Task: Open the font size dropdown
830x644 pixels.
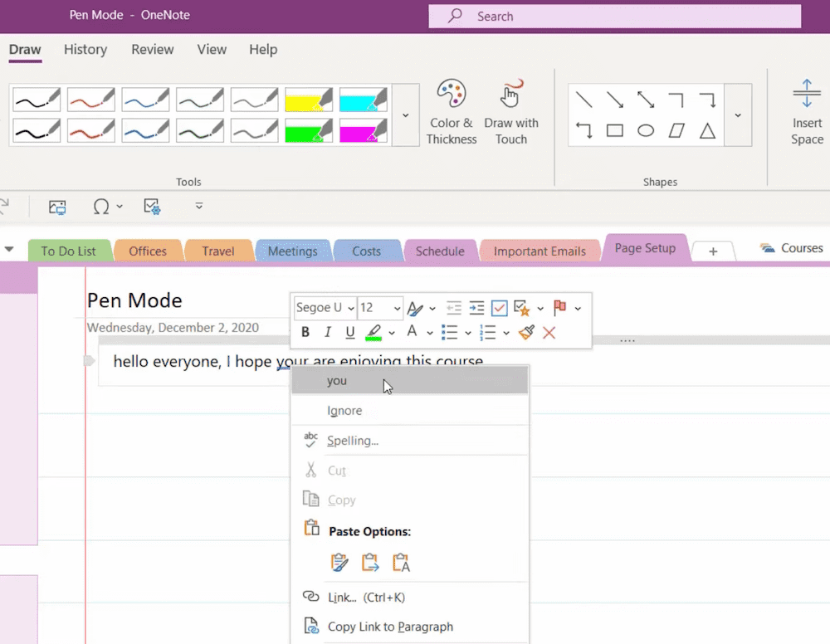Action: (x=397, y=308)
